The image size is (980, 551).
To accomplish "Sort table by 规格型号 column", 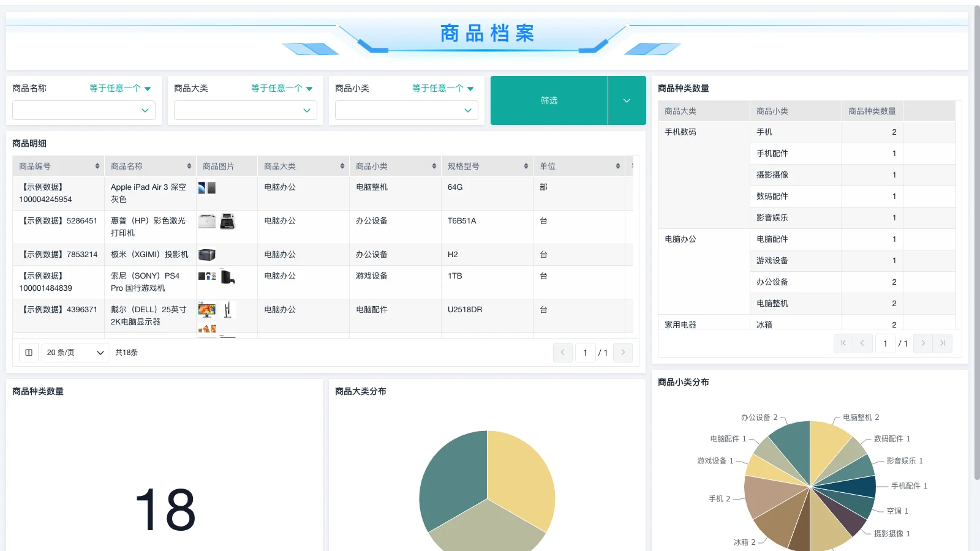I will click(525, 165).
